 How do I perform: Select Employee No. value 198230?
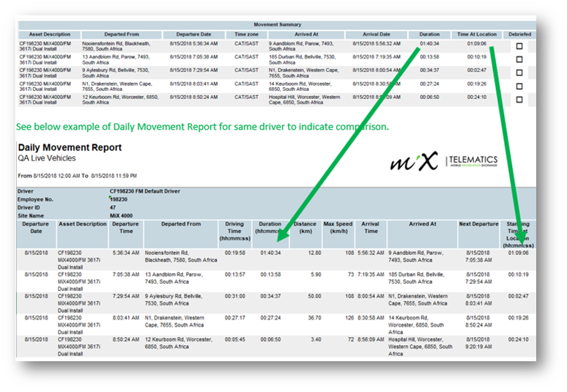[119, 199]
